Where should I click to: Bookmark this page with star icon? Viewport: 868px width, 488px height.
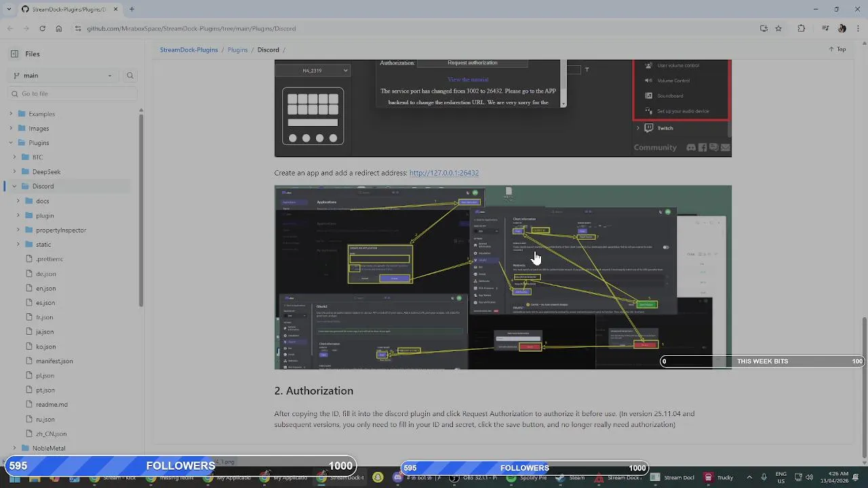tap(778, 28)
